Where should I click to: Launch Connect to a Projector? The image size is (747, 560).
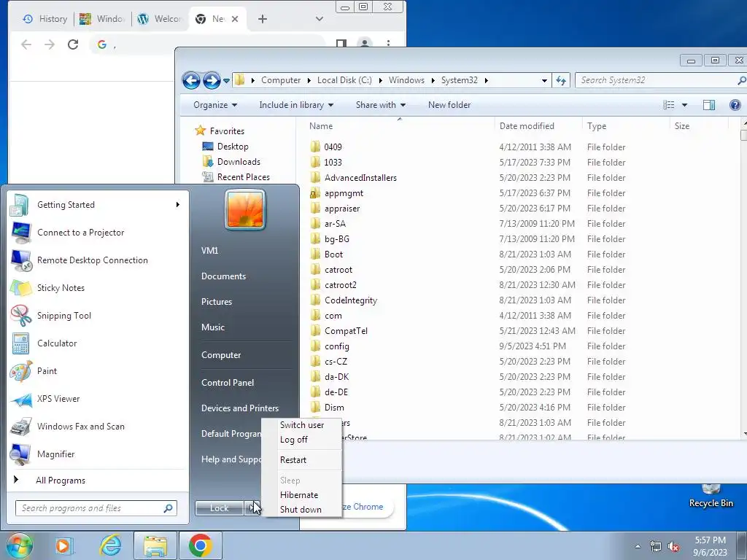coord(98,233)
